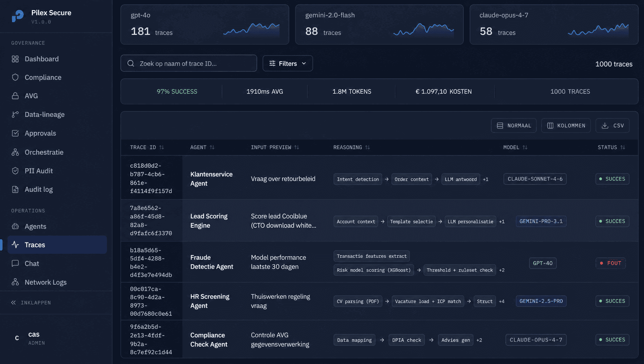Screen dimensions: 644x364
Task: Open the Filters button
Action: 288,64
